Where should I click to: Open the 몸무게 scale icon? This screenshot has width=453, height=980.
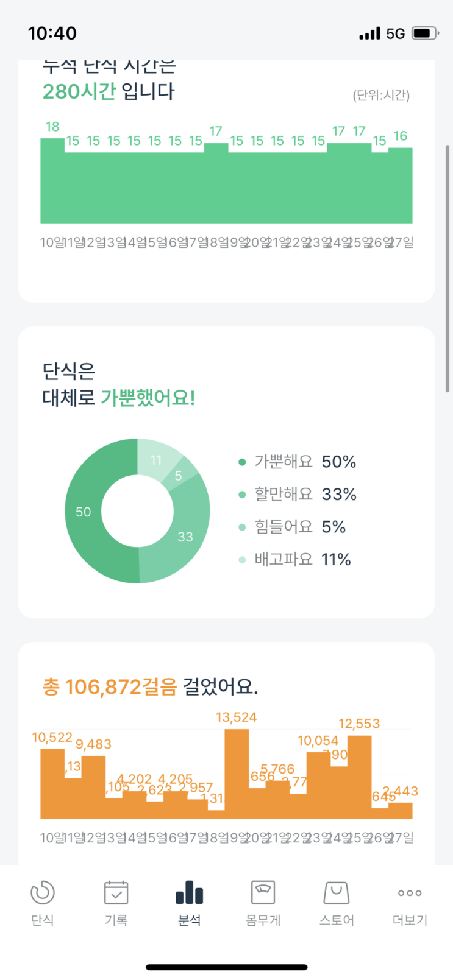click(263, 893)
